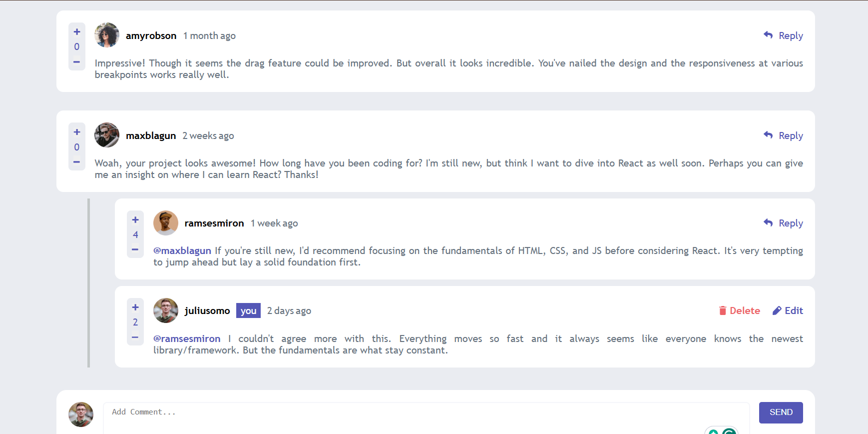Delete juliusomo's comment
The width and height of the screenshot is (868, 434).
pyautogui.click(x=739, y=310)
